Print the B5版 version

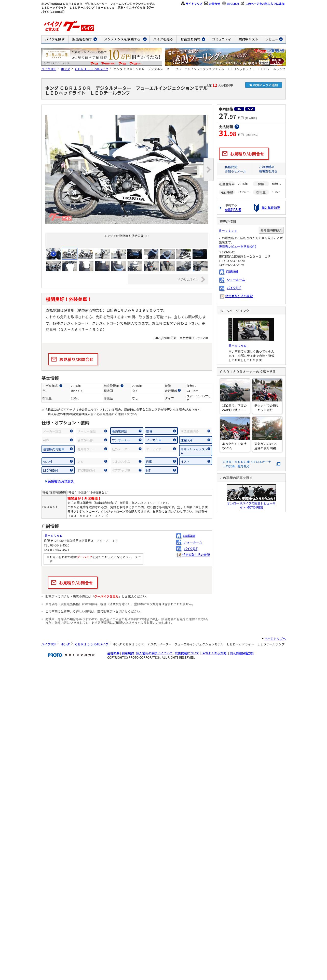tap(237, 210)
